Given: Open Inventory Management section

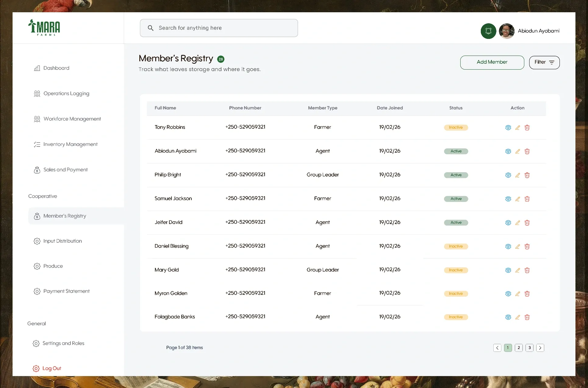Looking at the screenshot, I should pos(66,144).
